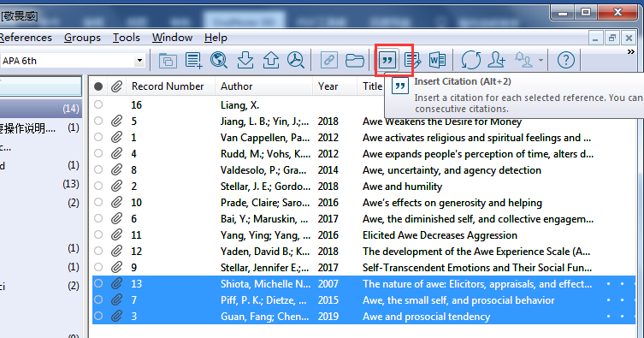Toggle read status for Shiota, Michelle row

tap(98, 283)
